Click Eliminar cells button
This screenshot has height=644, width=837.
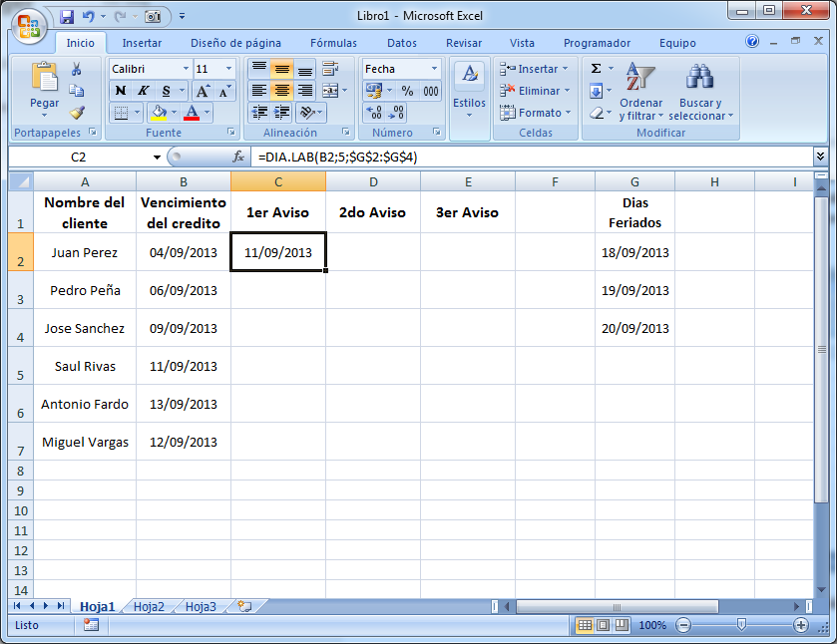[x=536, y=91]
